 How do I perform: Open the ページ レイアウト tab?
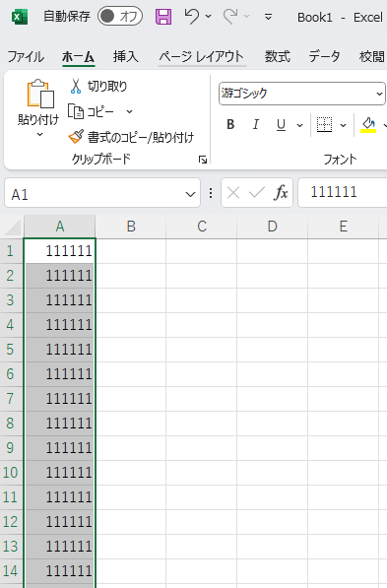(201, 56)
